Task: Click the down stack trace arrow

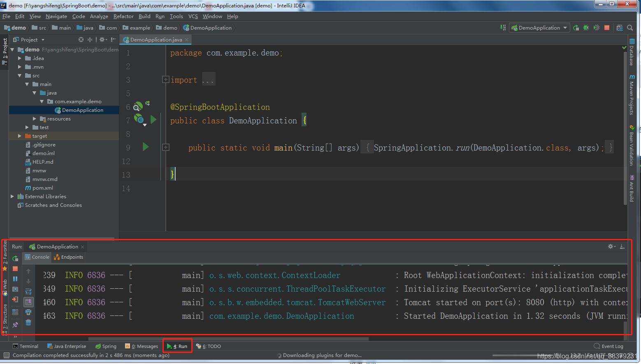Action: coord(28,281)
